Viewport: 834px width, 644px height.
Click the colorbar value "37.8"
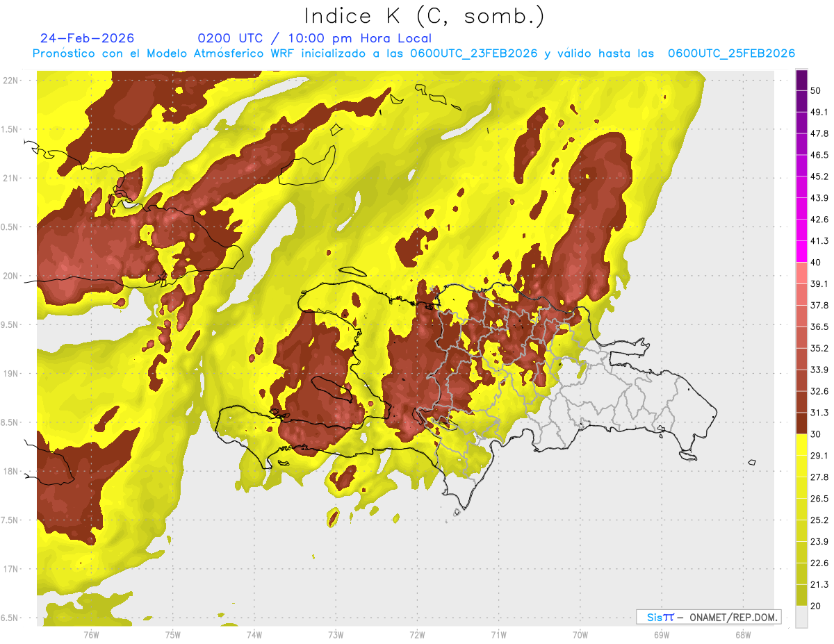[819, 306]
